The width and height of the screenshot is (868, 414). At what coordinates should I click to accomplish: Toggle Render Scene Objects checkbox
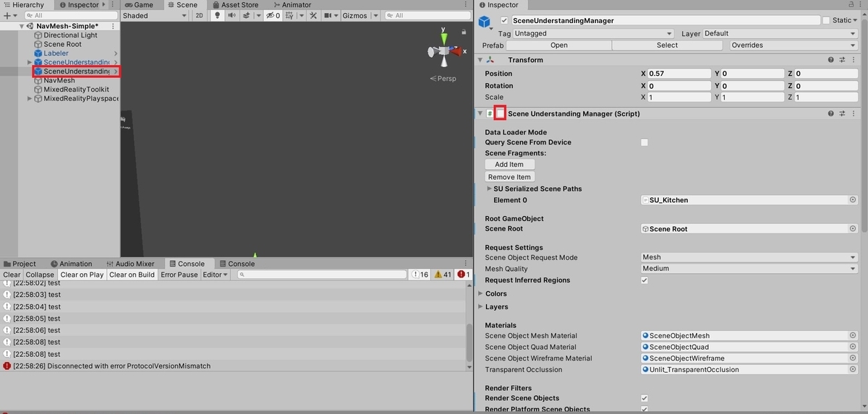[x=644, y=398]
